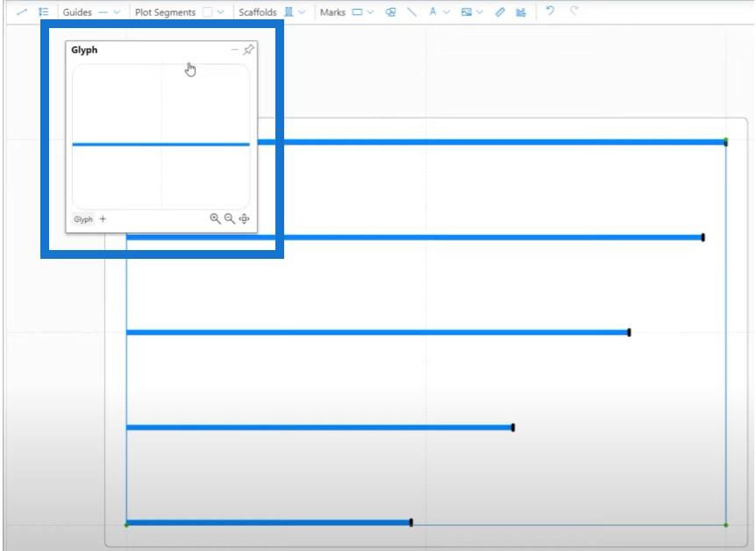The height and width of the screenshot is (551, 756).
Task: Click green anchor at chart bottom-left corner
Action: (126, 525)
